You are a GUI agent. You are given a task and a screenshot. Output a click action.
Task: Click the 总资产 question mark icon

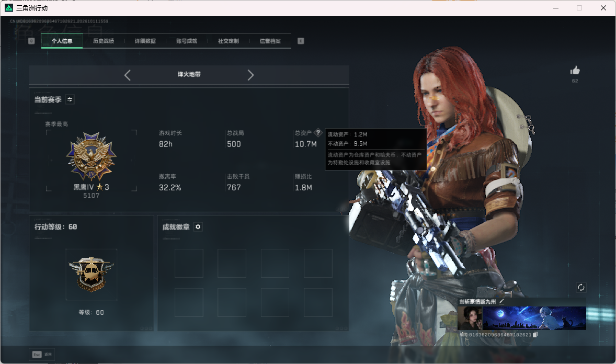[318, 133]
